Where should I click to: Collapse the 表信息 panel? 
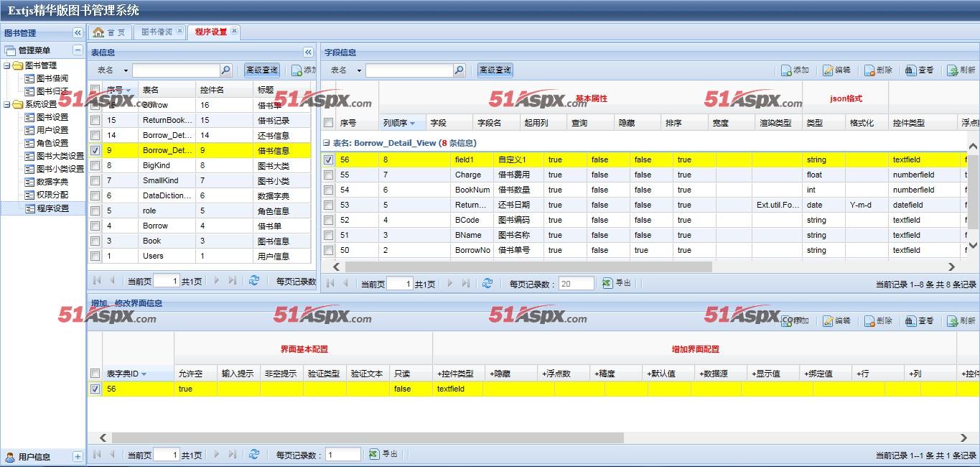[308, 52]
